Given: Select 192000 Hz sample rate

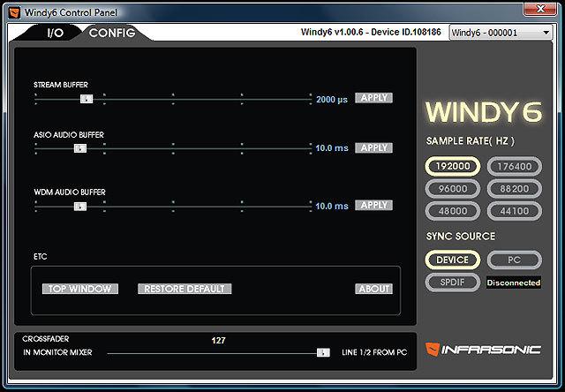Looking at the screenshot, I should click(453, 165).
